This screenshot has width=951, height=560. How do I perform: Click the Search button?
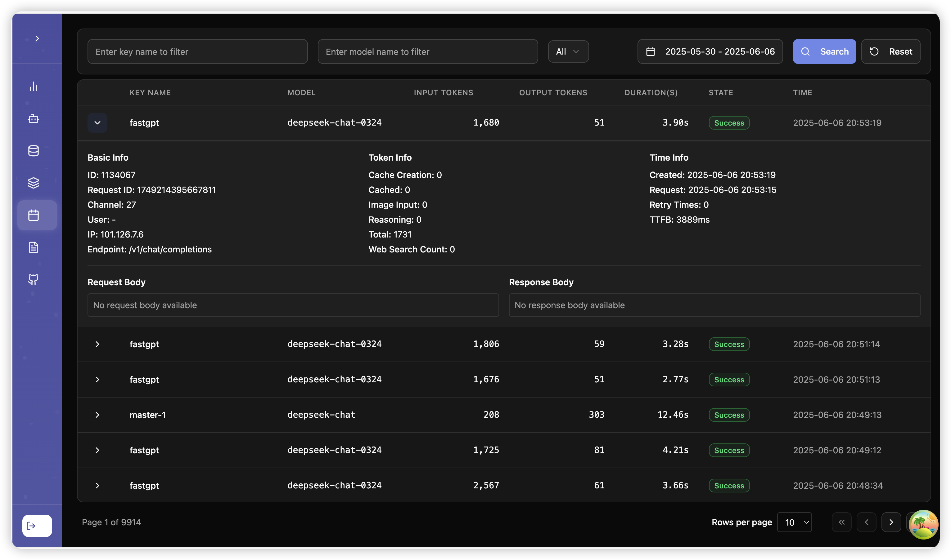point(824,51)
